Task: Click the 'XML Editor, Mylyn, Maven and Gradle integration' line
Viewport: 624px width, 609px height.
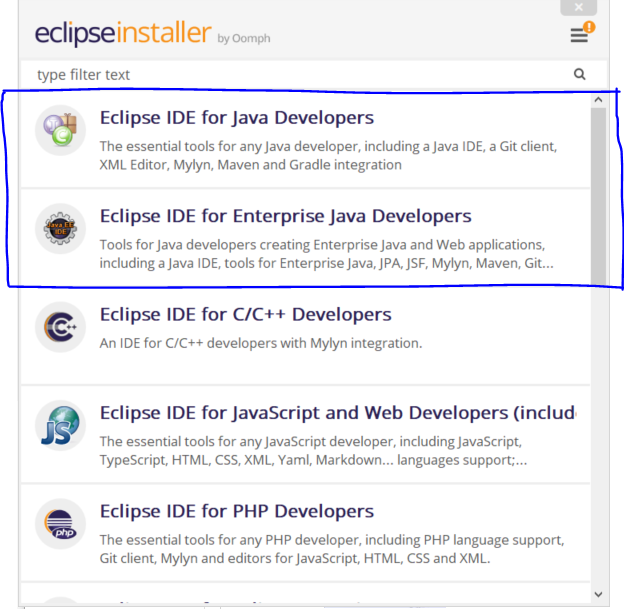Action: 250,165
